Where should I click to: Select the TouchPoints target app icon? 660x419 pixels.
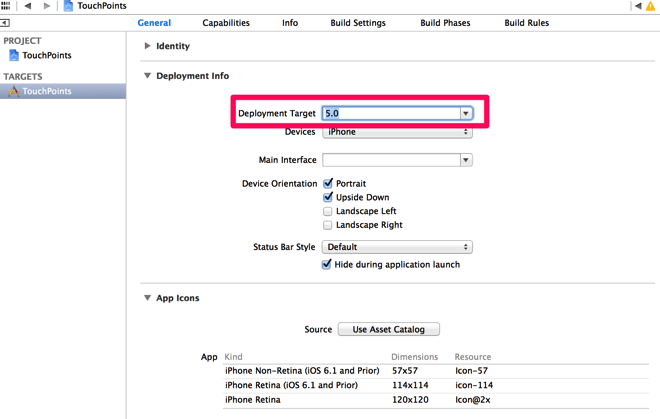14,91
